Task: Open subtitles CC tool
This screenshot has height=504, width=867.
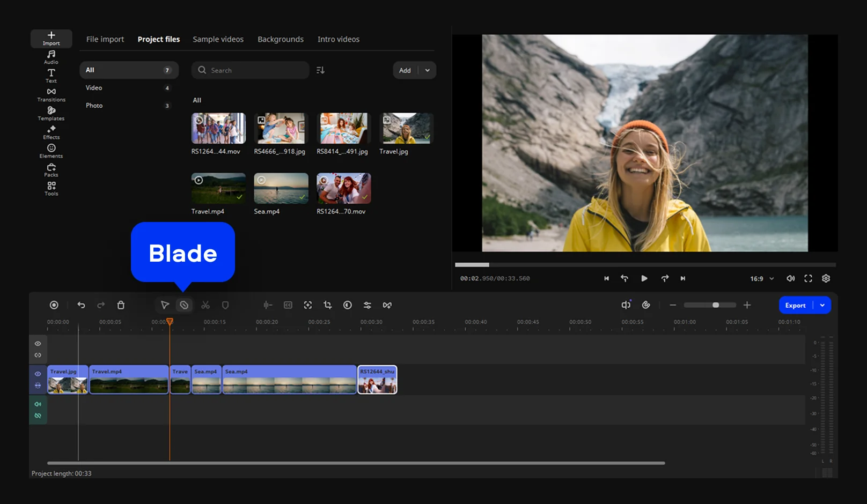Action: pos(288,305)
